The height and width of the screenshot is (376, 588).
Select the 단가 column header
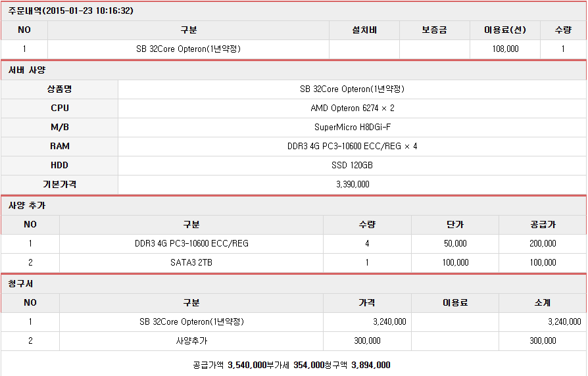(x=455, y=225)
